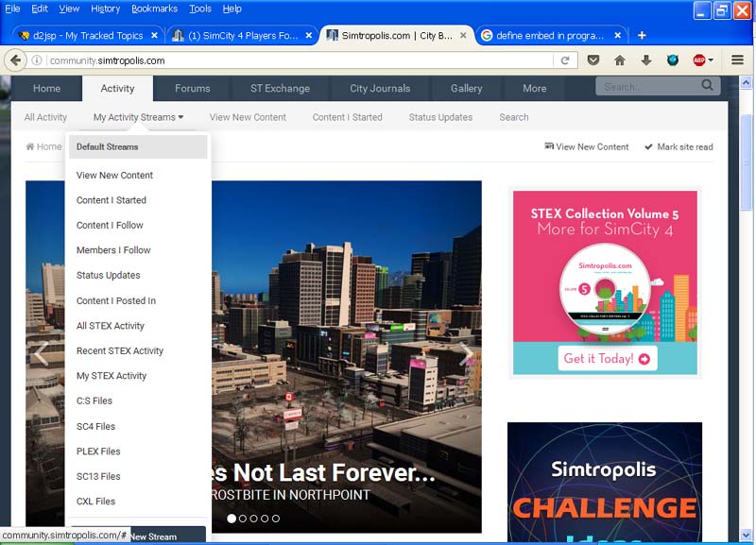This screenshot has height=545, width=756.
Task: Open the History menu
Action: tap(105, 9)
